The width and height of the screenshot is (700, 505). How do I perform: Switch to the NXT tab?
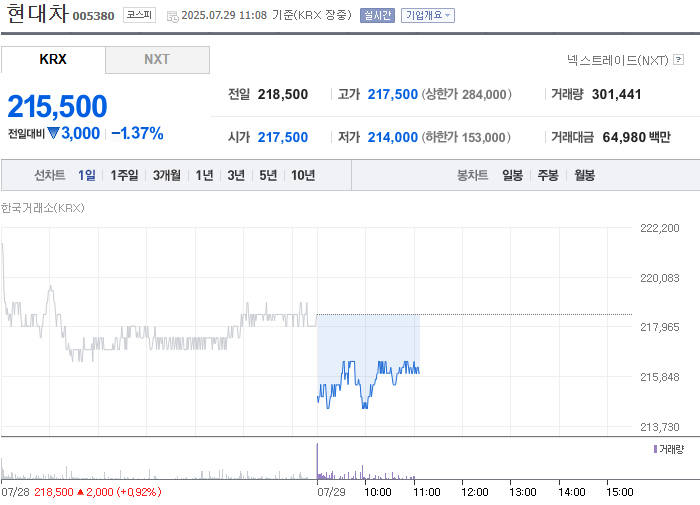point(157,59)
